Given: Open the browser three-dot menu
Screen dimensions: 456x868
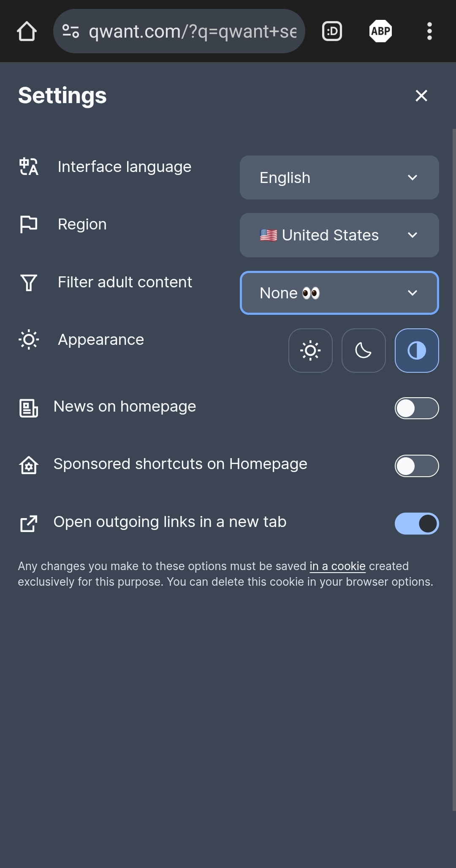Looking at the screenshot, I should (x=429, y=31).
